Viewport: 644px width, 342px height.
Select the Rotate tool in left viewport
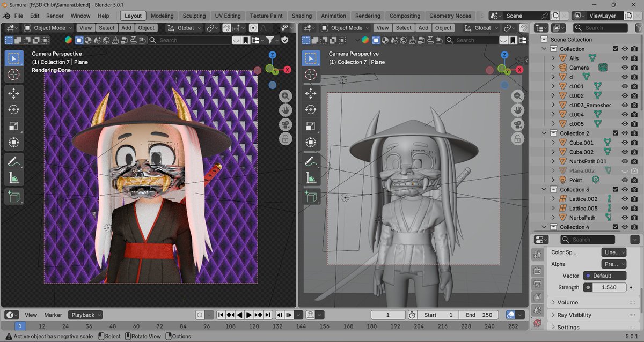(x=14, y=110)
